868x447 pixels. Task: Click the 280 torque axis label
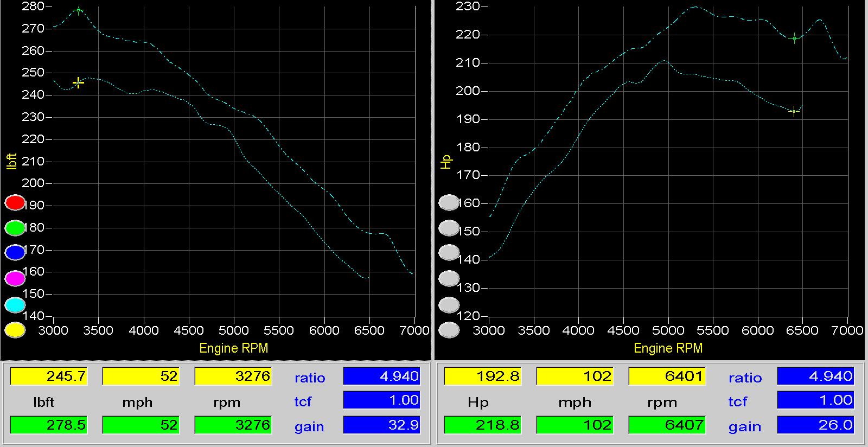point(33,7)
